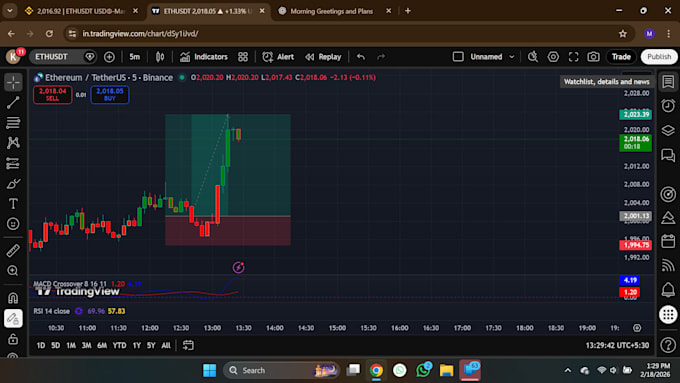Open the layout setup square icon
Viewport: 680px width, 383px height.
(x=458, y=57)
